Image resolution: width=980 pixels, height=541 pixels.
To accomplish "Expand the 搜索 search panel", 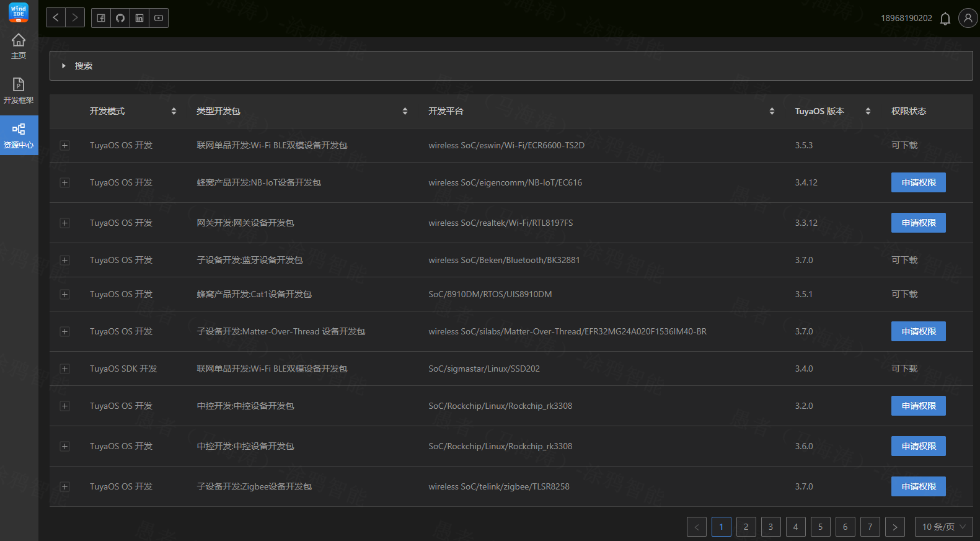I will pyautogui.click(x=511, y=66).
